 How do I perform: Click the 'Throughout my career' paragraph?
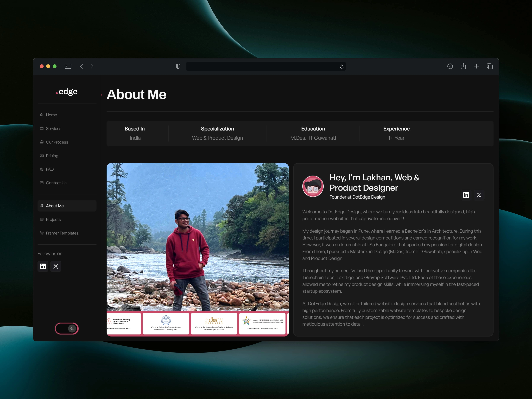click(x=391, y=281)
